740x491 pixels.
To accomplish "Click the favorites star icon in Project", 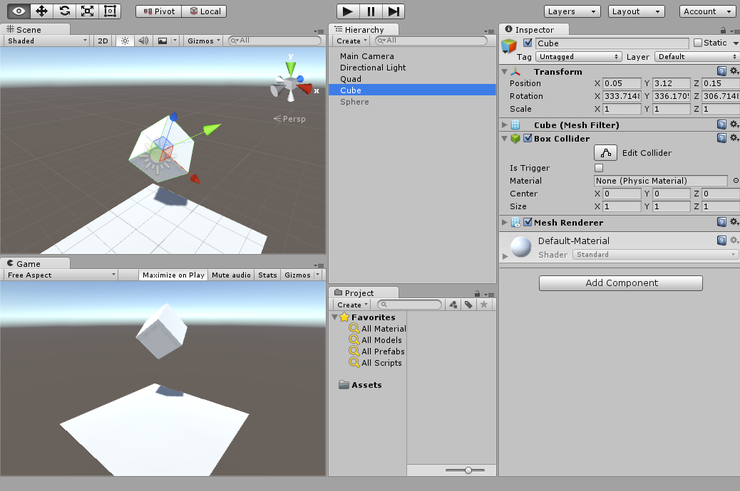I will (484, 305).
